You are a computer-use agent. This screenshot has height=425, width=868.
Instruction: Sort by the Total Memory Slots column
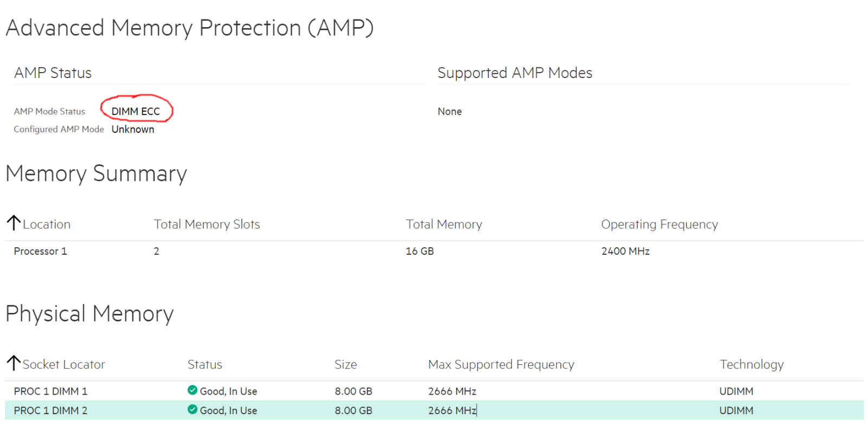click(x=207, y=224)
